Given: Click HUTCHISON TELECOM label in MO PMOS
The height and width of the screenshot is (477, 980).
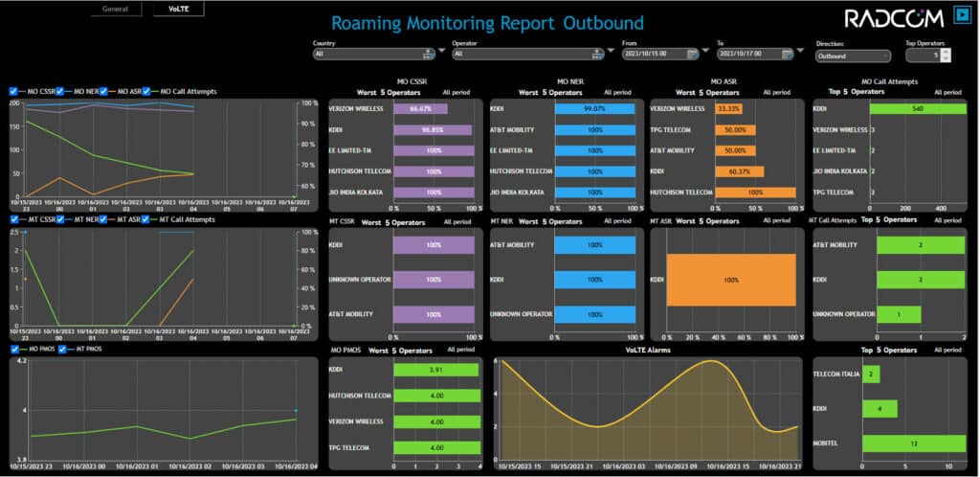Looking at the screenshot, I should (360, 396).
